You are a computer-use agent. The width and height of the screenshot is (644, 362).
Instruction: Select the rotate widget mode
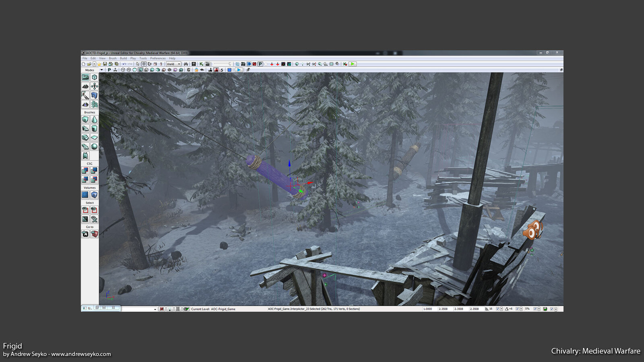(x=149, y=64)
